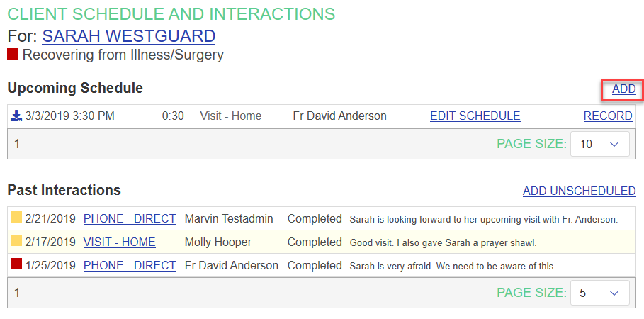This screenshot has height=319, width=644.
Task: Click the prayer shawl note text
Action: tap(443, 242)
